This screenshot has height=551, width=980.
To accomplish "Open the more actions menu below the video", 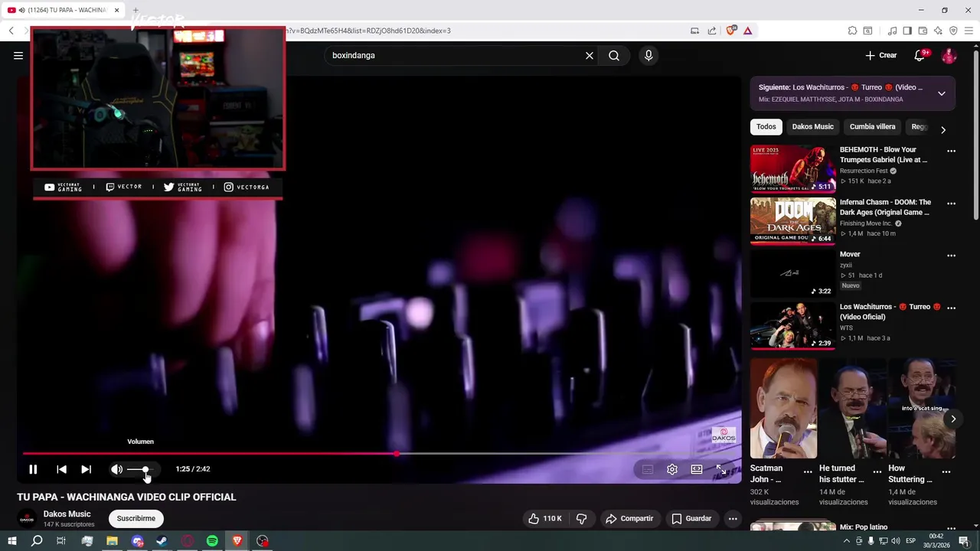I will [x=733, y=519].
